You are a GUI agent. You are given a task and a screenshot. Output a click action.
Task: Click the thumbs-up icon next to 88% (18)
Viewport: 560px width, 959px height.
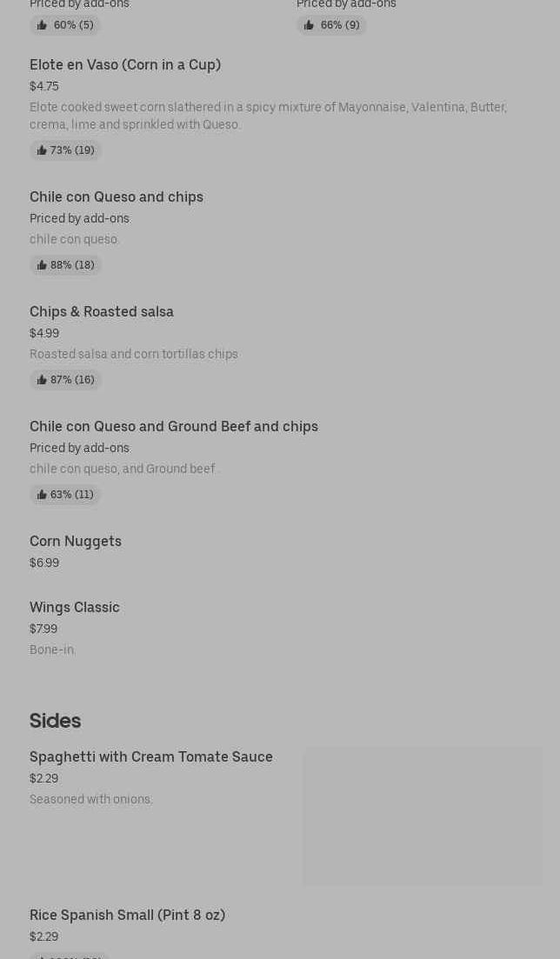42,265
